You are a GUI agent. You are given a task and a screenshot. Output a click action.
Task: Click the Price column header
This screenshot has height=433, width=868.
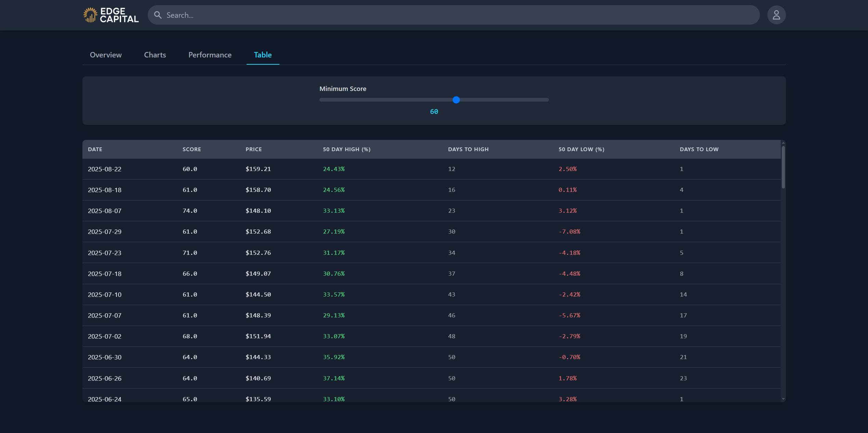pyautogui.click(x=253, y=149)
